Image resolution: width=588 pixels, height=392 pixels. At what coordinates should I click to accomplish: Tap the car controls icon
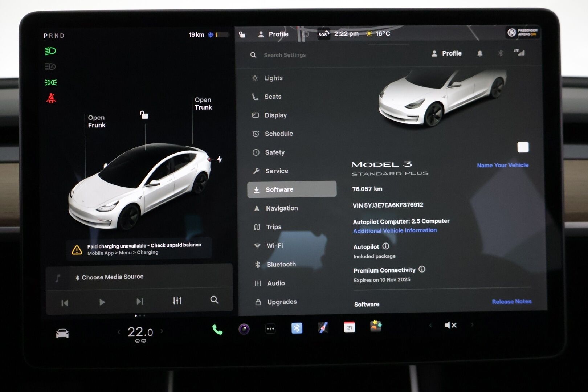(x=62, y=333)
